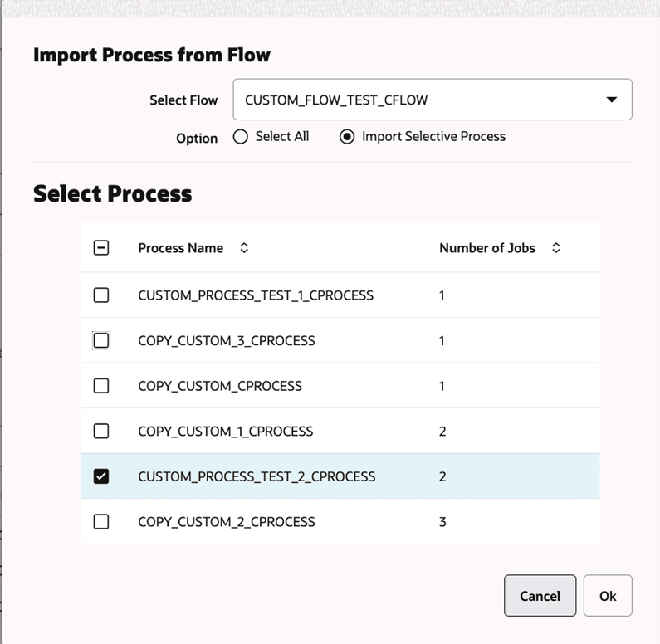
Task: Toggle the header select-all checkbox
Action: coord(101,247)
